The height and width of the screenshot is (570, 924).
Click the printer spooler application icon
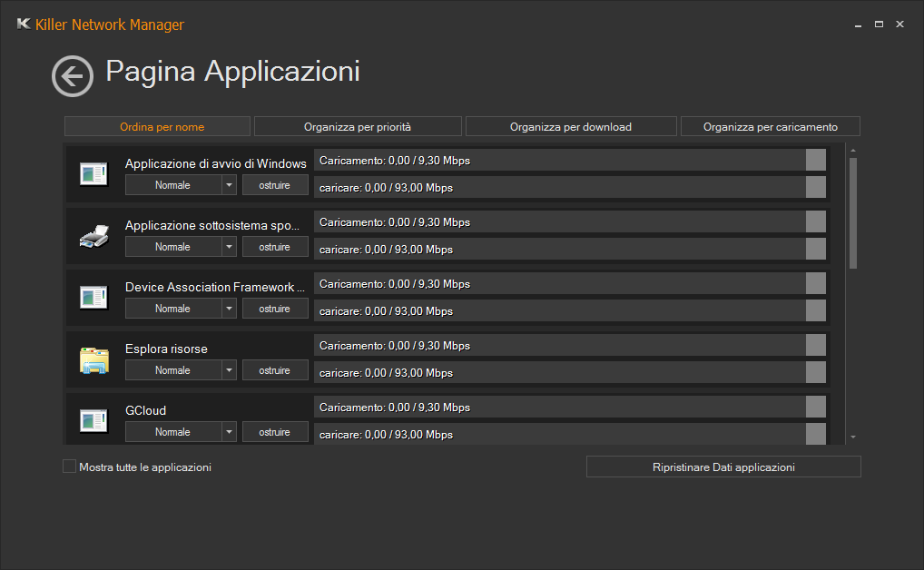(x=93, y=236)
